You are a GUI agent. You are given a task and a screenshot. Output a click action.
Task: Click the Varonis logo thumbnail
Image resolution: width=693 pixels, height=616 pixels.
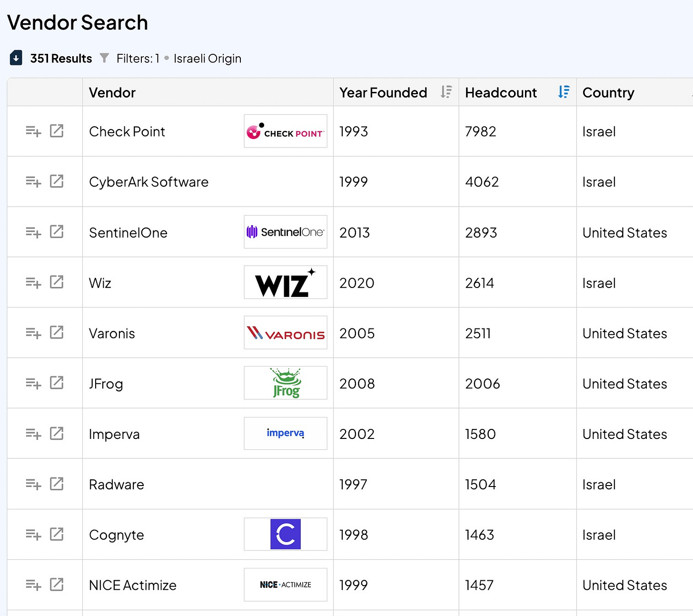coord(286,333)
